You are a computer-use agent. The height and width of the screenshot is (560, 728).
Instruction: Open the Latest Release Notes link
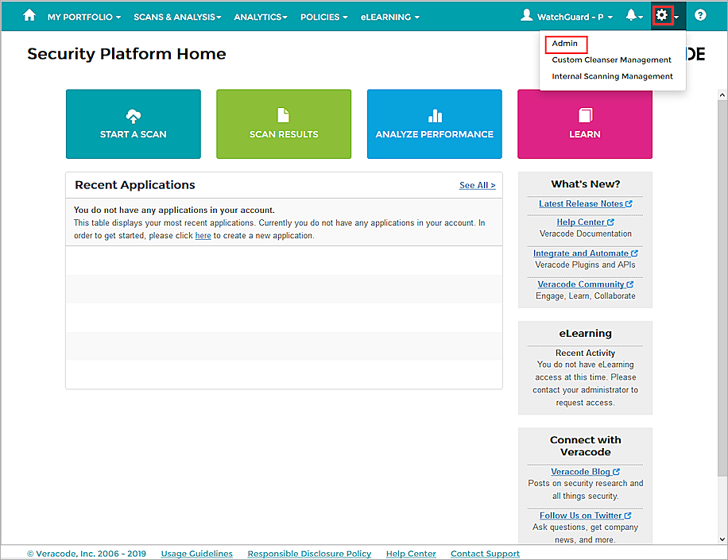581,203
